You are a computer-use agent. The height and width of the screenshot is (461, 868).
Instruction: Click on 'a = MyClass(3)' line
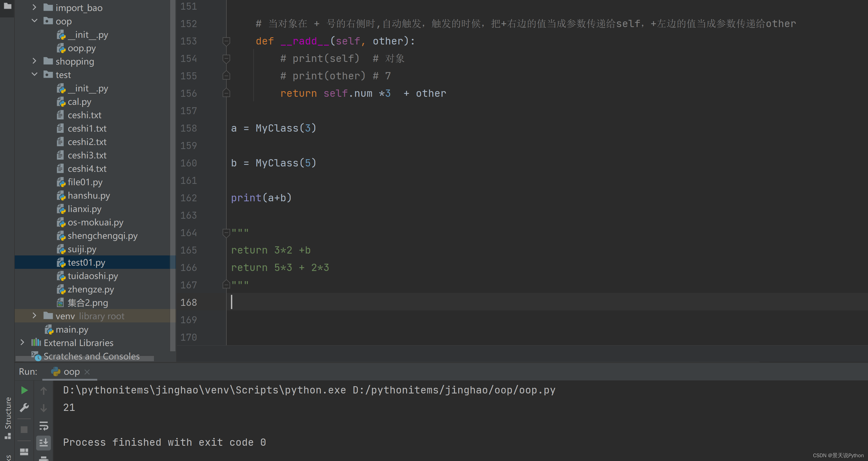pos(274,128)
